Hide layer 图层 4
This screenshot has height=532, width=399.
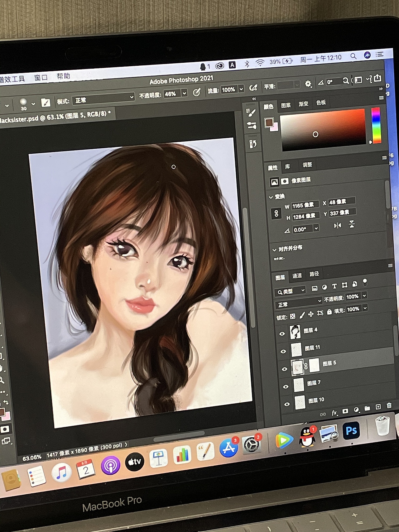pyautogui.click(x=282, y=334)
